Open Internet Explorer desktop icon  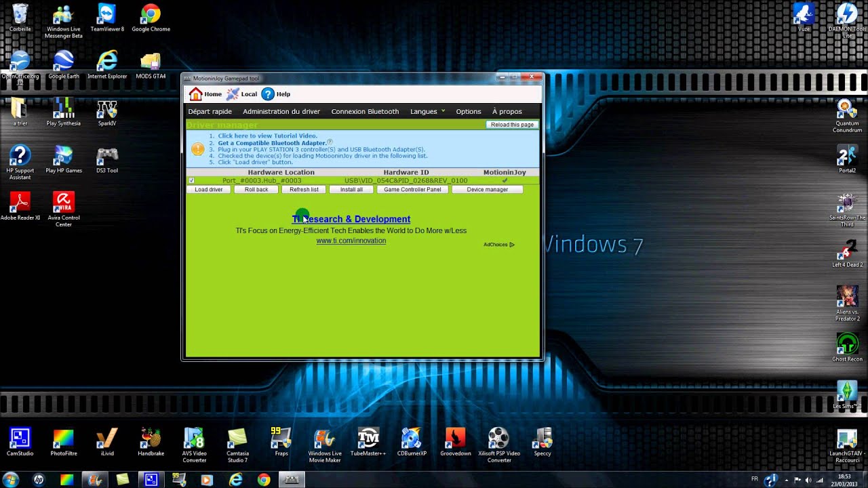pos(107,64)
